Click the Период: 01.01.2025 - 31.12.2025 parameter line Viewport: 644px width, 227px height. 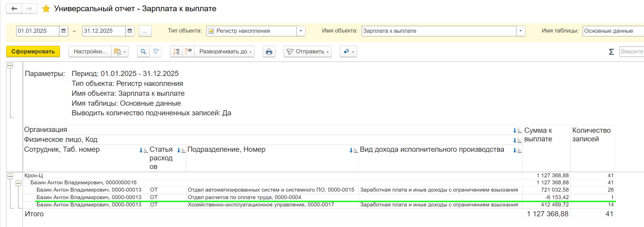click(125, 74)
